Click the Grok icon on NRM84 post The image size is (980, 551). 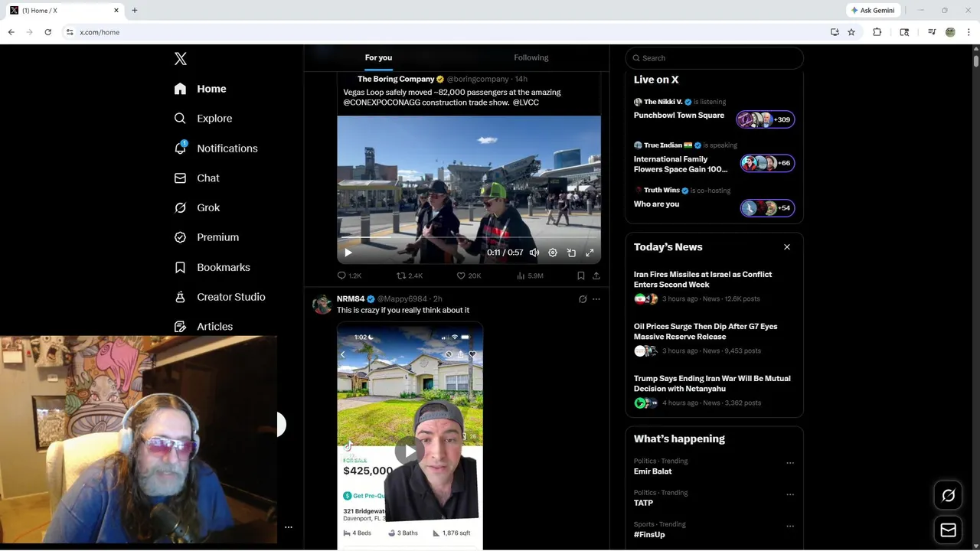pos(583,299)
